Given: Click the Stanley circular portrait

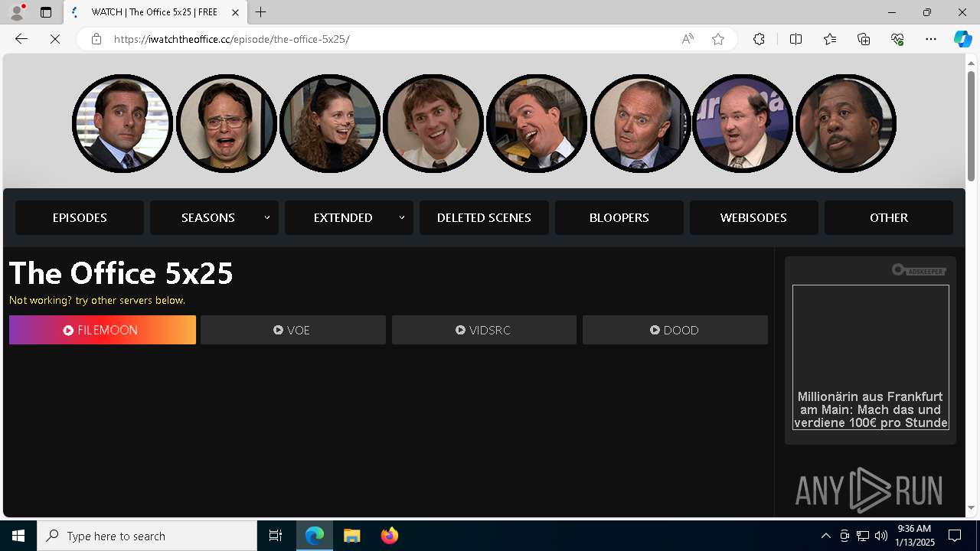Looking at the screenshot, I should click(x=846, y=123).
